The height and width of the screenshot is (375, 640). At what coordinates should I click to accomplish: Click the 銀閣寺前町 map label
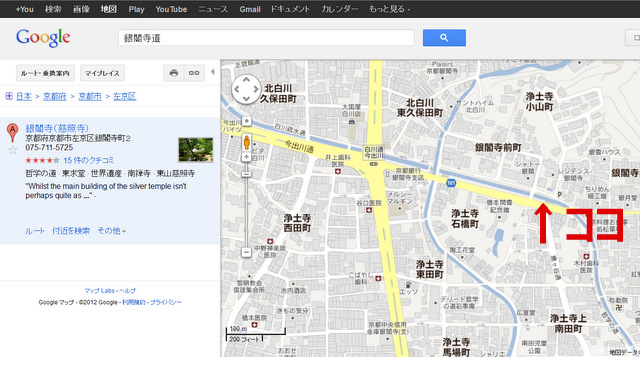[498, 148]
